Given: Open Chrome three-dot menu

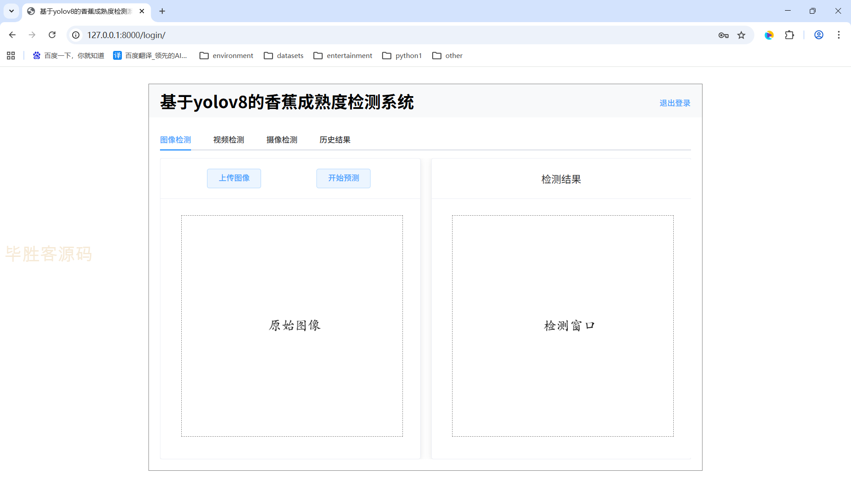Looking at the screenshot, I should [x=839, y=35].
